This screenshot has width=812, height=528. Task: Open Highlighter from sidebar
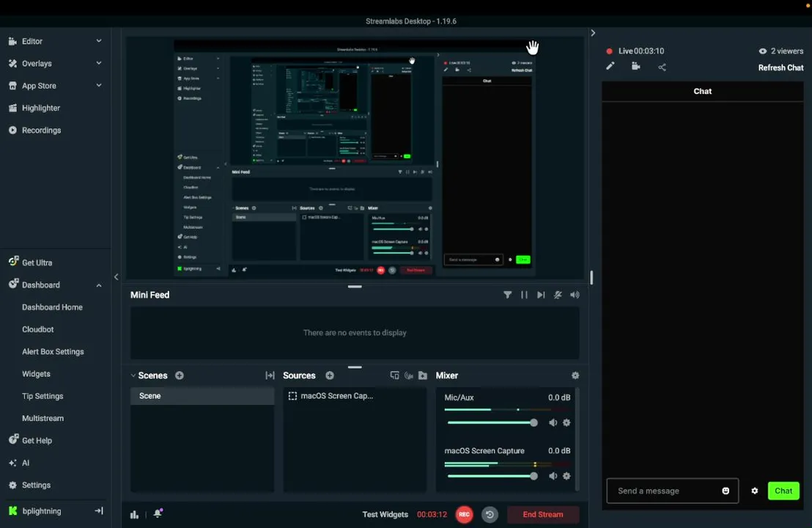41,108
